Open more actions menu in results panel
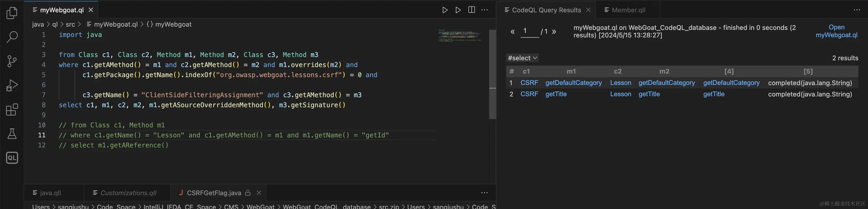 857,10
